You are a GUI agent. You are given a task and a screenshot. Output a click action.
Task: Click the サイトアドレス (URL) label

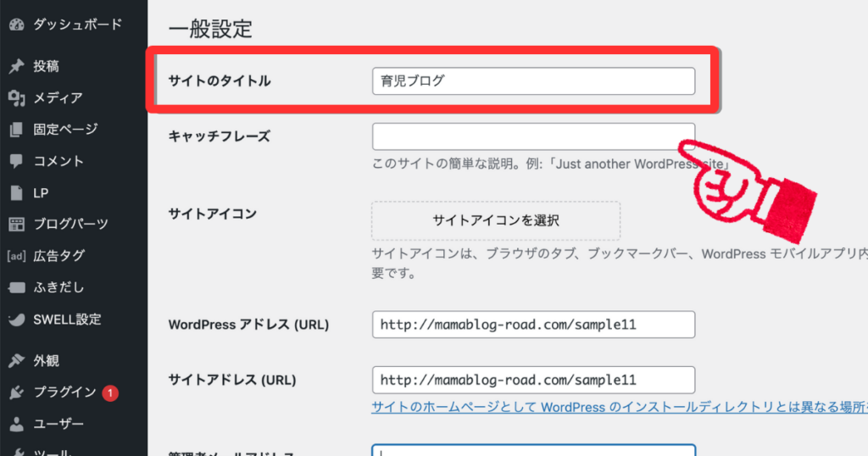pyautogui.click(x=232, y=381)
